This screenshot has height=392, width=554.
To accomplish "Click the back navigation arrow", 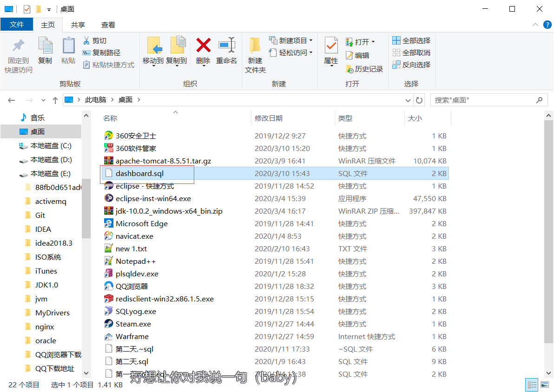I will (x=12, y=99).
